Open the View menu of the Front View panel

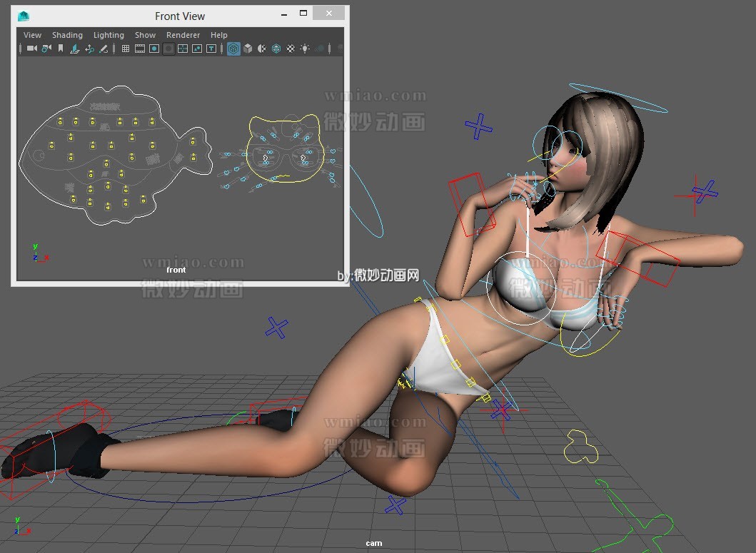pyautogui.click(x=32, y=34)
